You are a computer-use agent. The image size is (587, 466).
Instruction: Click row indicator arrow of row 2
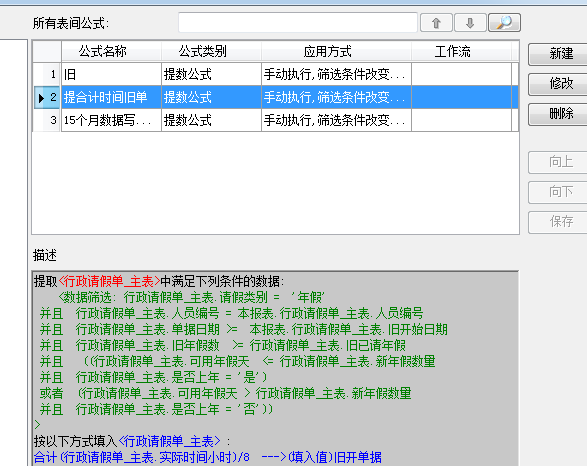[x=41, y=98]
